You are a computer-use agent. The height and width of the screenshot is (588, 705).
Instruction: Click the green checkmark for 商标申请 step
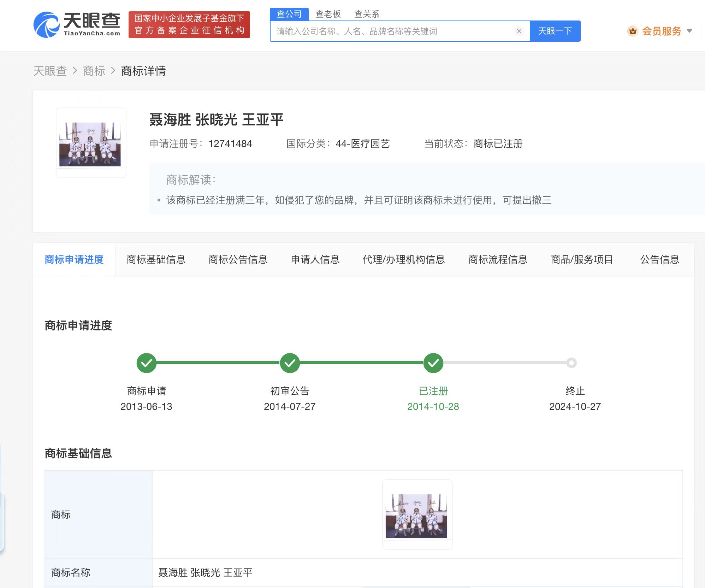(147, 363)
